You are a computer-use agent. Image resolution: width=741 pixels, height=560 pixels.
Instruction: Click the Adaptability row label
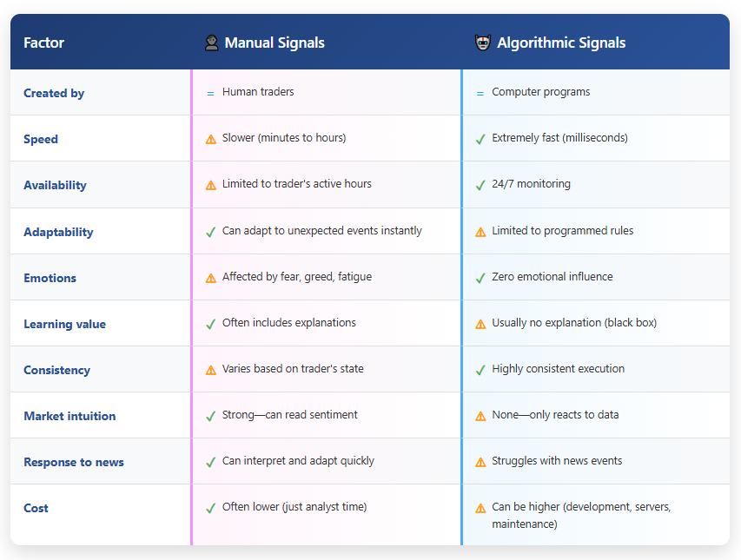pos(58,232)
